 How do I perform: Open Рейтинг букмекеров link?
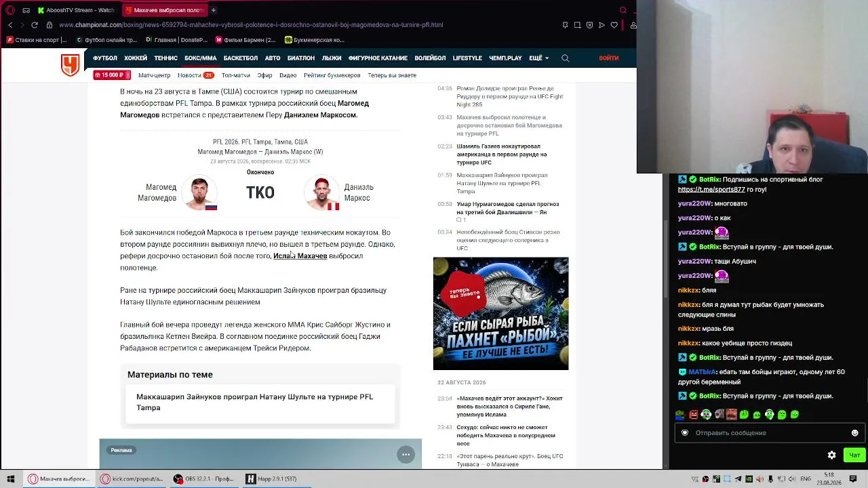click(x=332, y=75)
